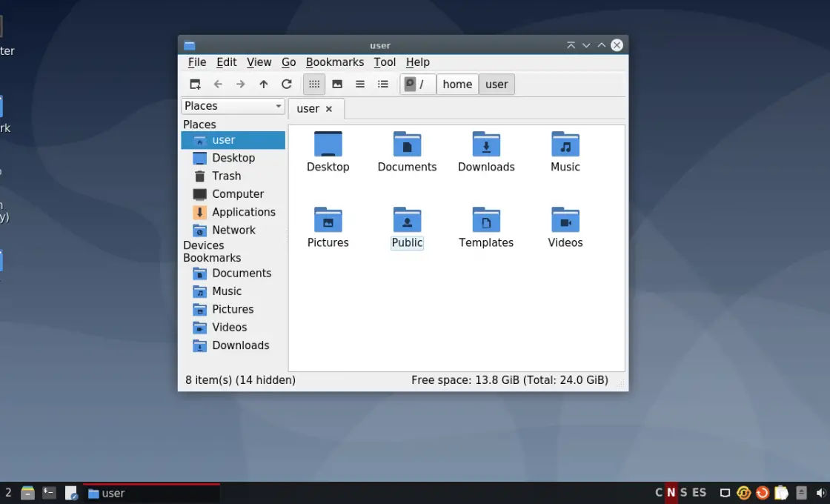
Task: Open the Edit menu
Action: pos(227,62)
